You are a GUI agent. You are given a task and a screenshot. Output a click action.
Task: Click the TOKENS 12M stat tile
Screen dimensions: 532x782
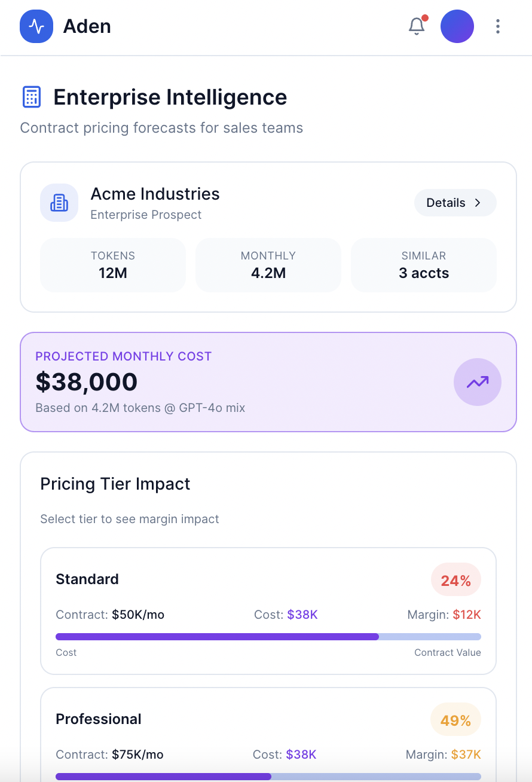[x=113, y=265]
